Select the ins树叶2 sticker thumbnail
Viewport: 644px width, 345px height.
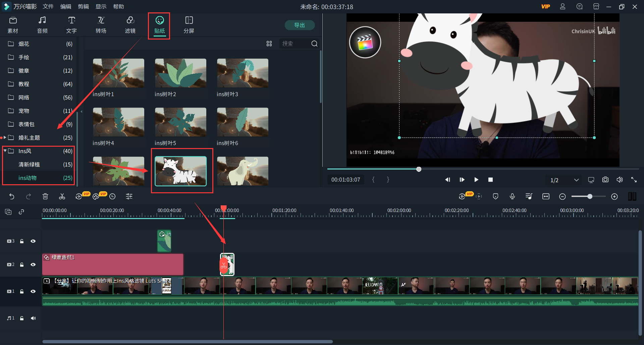coord(180,73)
